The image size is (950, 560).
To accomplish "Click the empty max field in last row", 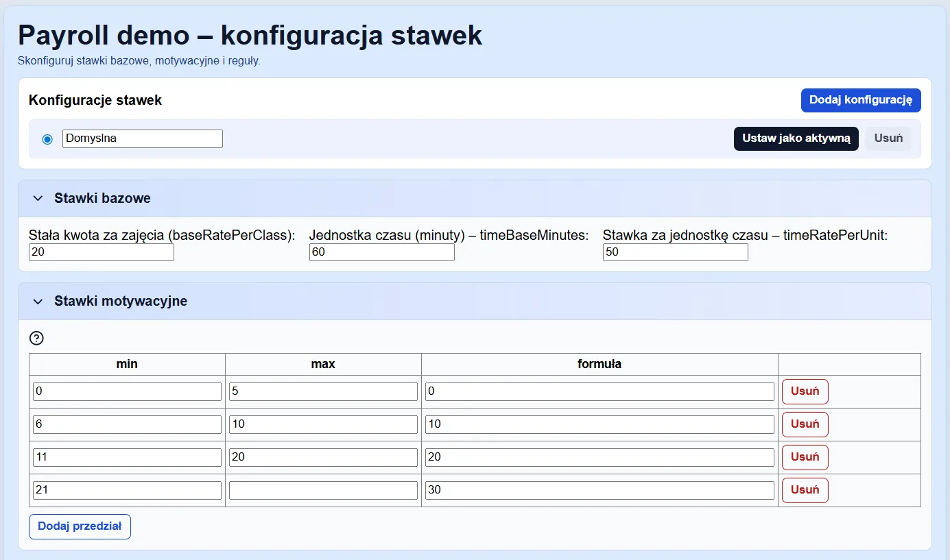I will tap(323, 490).
